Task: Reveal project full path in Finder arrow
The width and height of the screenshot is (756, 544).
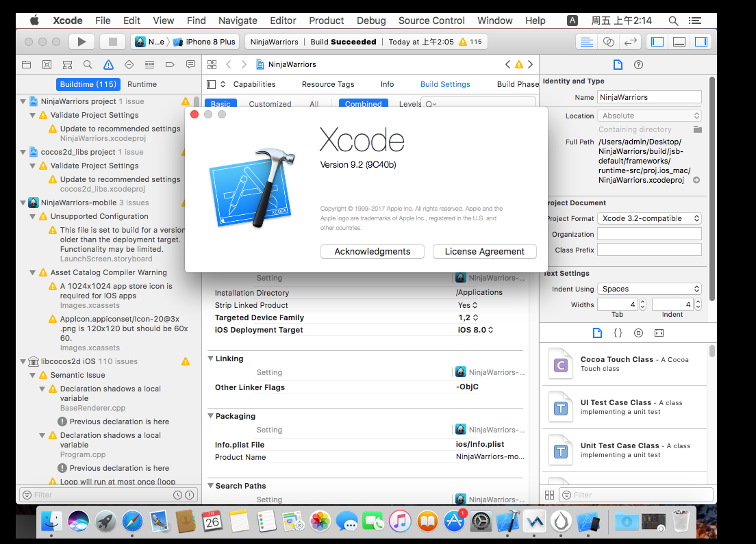Action: click(696, 180)
